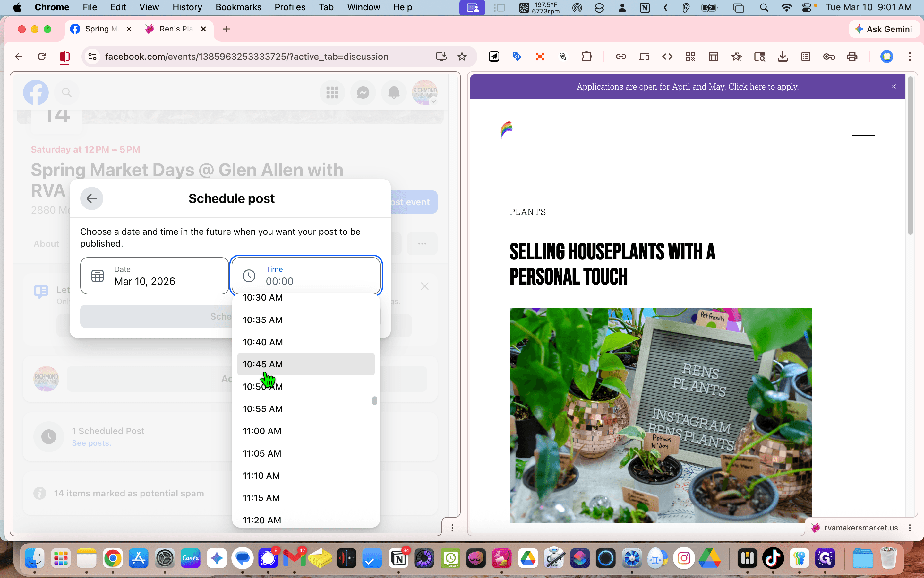Screen dimensions: 924x578
Task: Click Applications are open banner link
Action: (687, 87)
